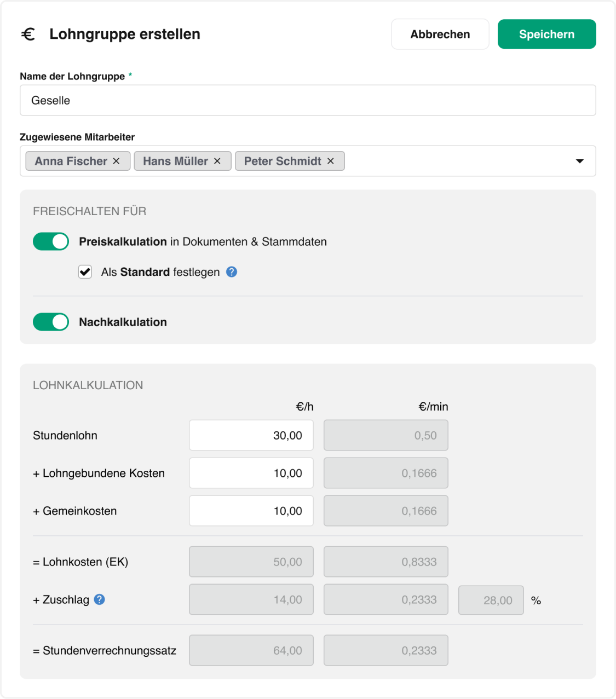Focus the Name der Lohngruppe field

coord(308,100)
